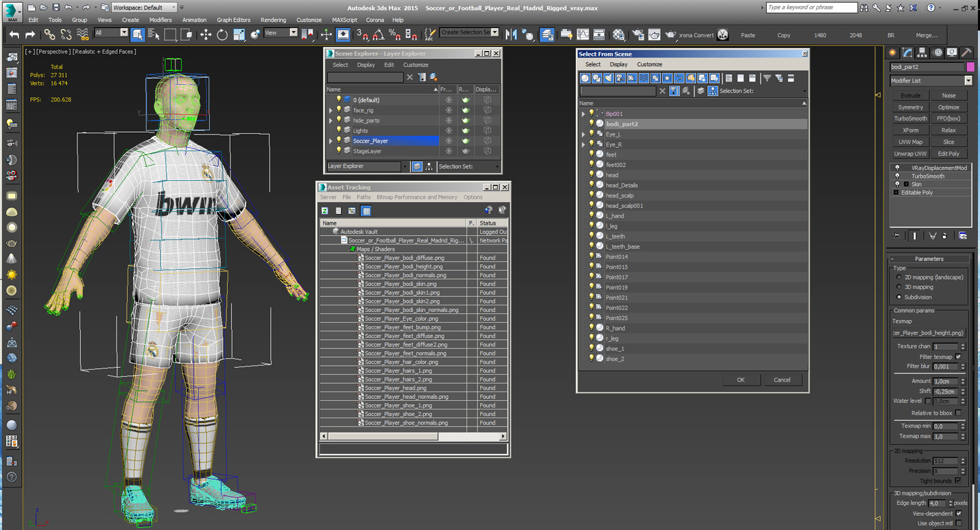Screen dimensions: 980x530
Task: Click the Table View icon in Asset Tracking
Action: [366, 211]
